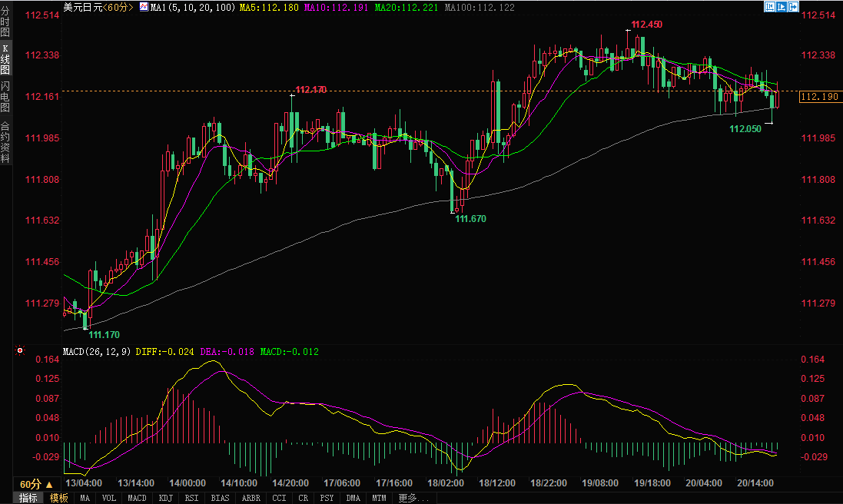This screenshot has height=504, width=843.
Task: Click the middle play axis icon at top right
Action: (x=781, y=6)
